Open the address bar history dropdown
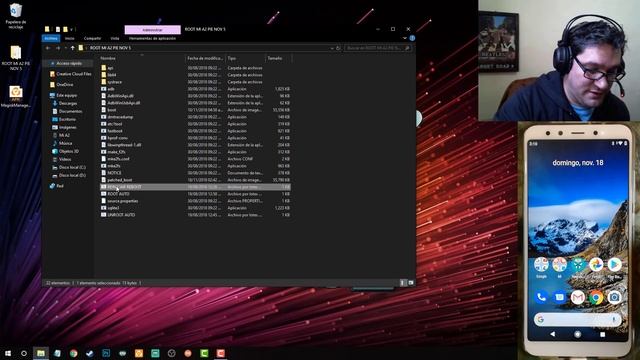640x360 pixels. click(332, 48)
